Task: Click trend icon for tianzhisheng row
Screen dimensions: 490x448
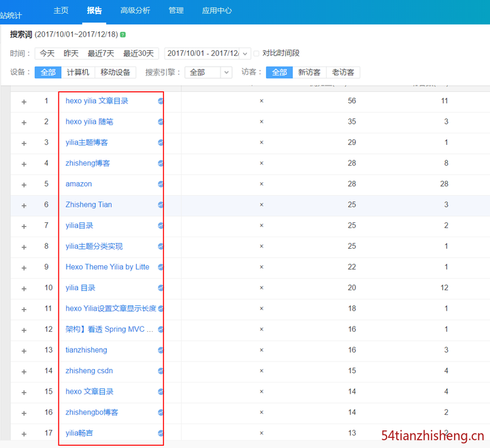Action: (161, 350)
